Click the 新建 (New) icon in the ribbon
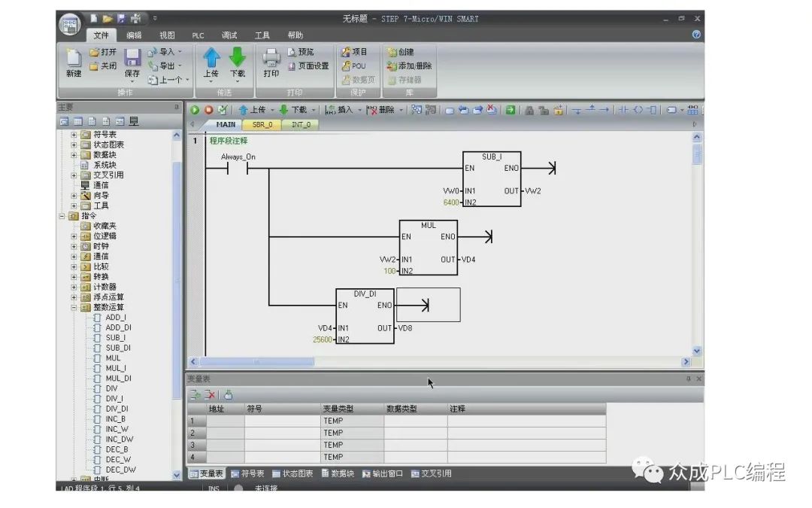 pos(74,60)
